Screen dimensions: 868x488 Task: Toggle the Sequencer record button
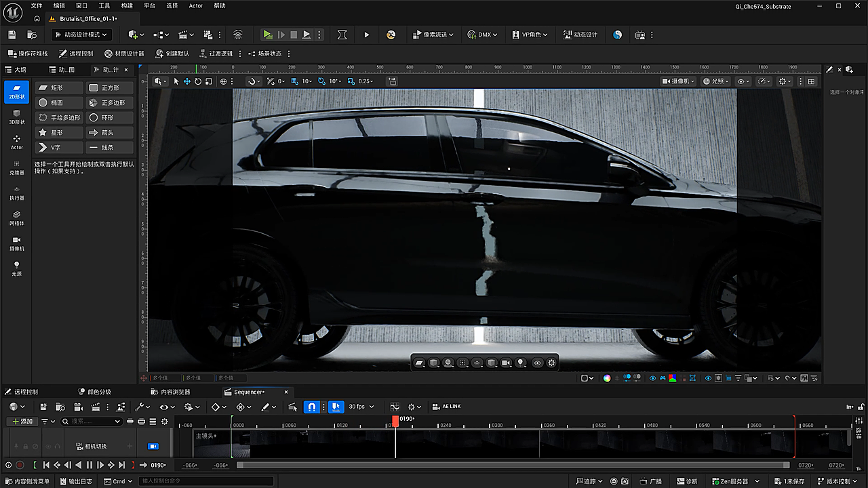(20, 465)
